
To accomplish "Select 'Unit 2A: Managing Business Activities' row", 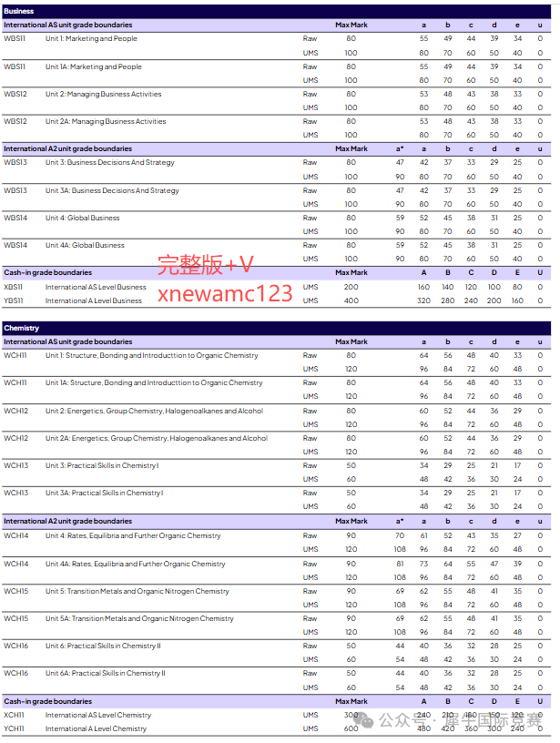I will pos(106,121).
